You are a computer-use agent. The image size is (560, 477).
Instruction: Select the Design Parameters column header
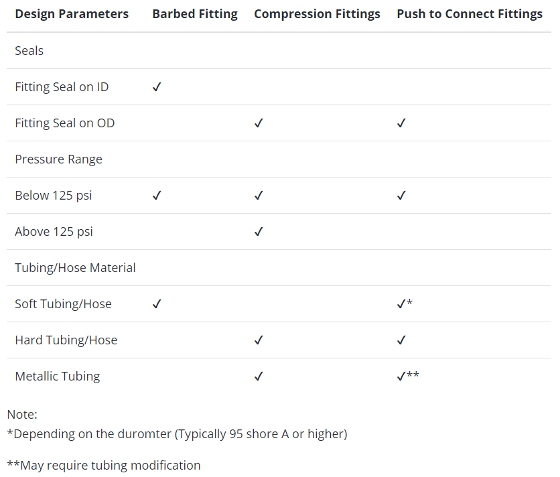click(x=72, y=14)
